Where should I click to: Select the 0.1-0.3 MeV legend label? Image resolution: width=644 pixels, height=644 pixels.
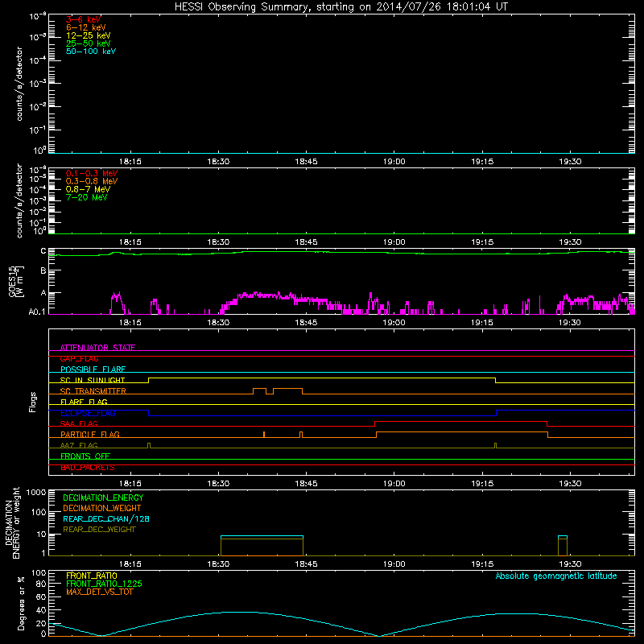point(92,173)
